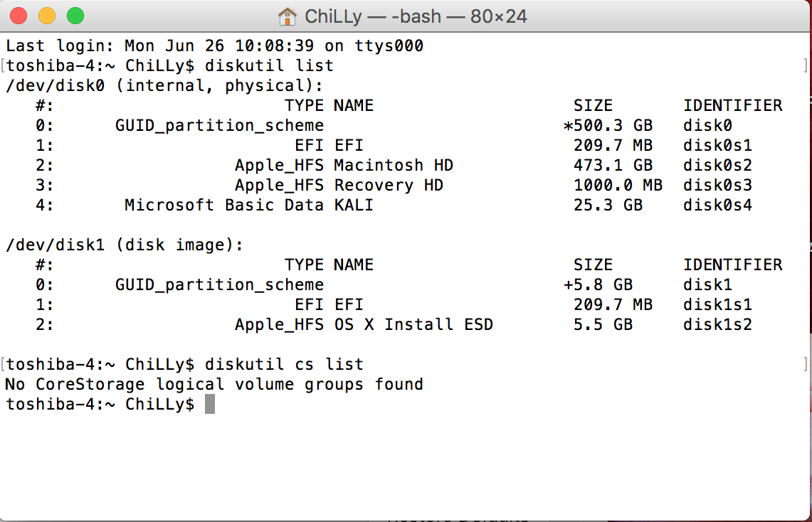Click the 'disk0s1' identifier
Image resolution: width=812 pixels, height=522 pixels.
coord(717,145)
